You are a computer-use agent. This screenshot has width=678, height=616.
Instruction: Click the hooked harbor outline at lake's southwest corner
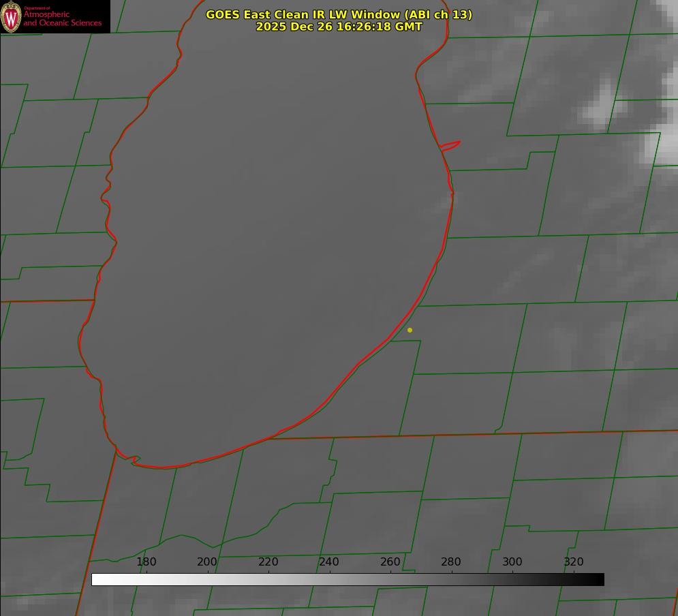[x=134, y=460]
